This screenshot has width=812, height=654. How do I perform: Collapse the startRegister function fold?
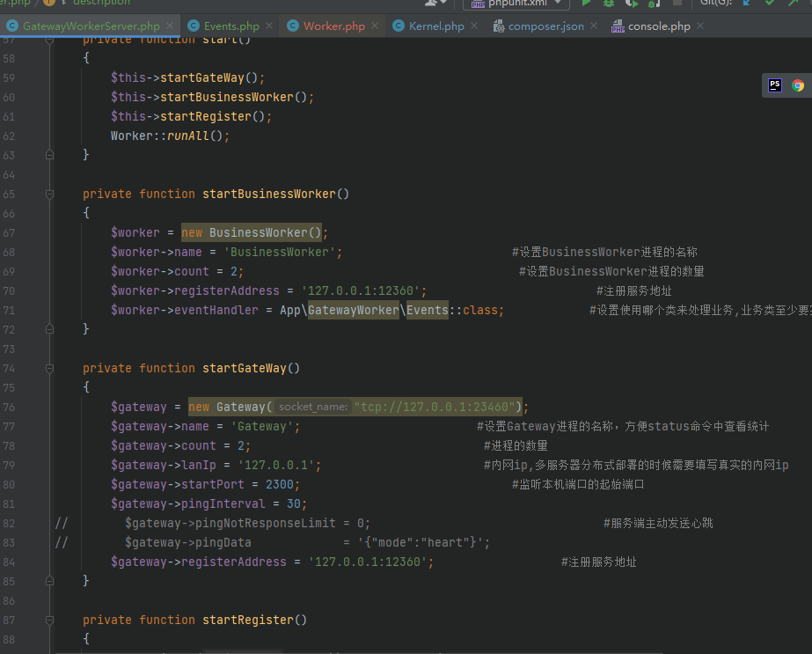point(50,620)
